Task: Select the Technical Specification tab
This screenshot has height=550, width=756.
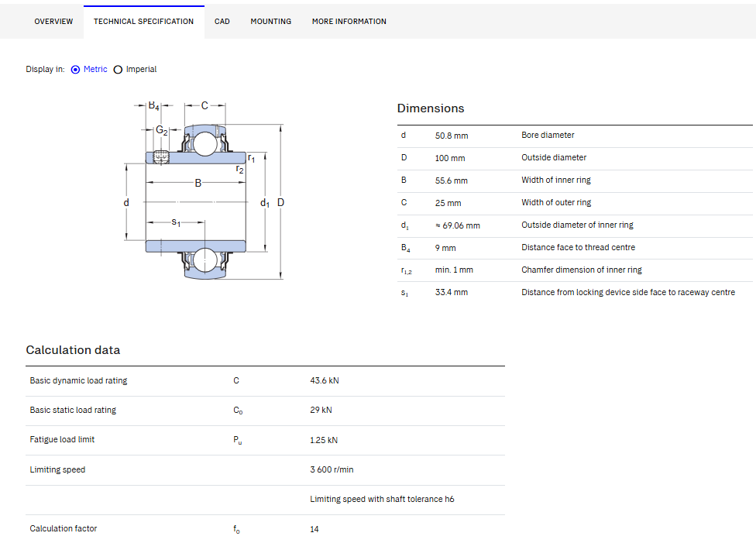Action: point(143,22)
